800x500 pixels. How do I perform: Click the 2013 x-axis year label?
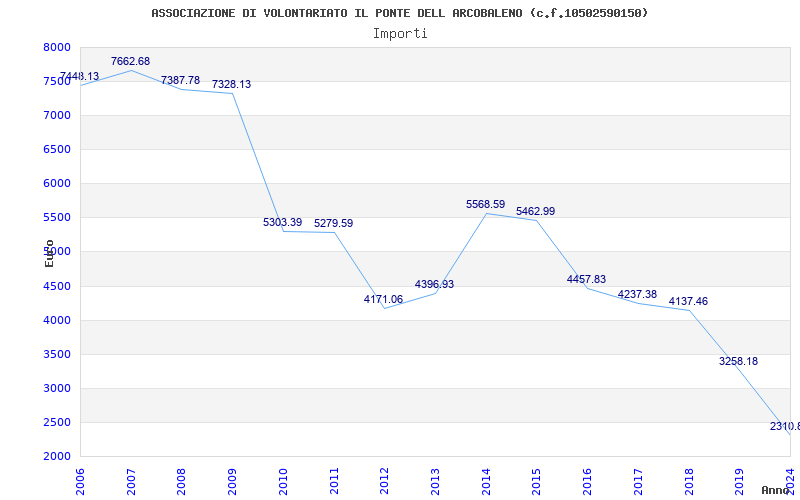435,481
